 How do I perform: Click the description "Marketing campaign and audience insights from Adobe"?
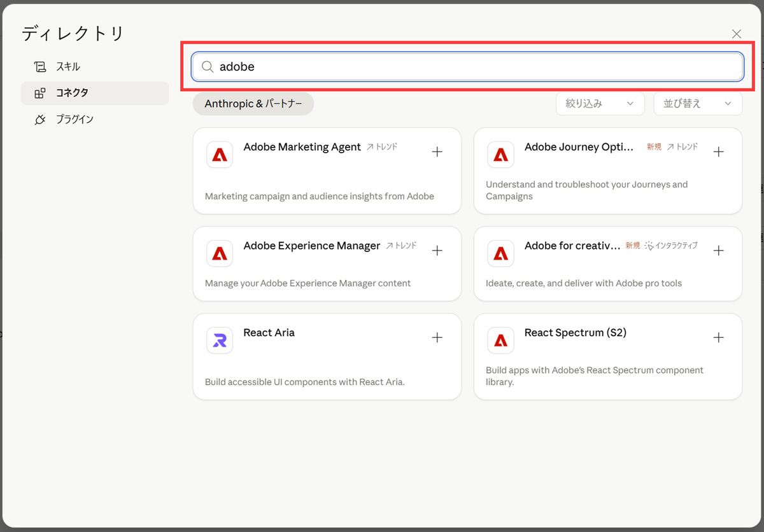320,197
